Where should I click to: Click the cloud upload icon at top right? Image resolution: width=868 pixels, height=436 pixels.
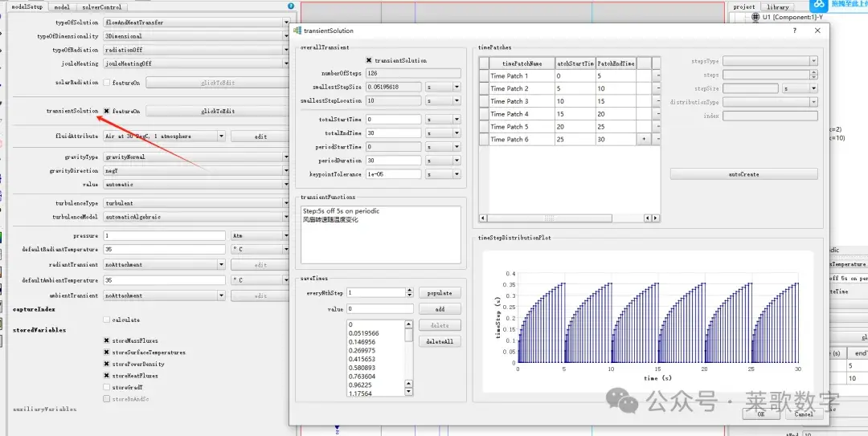pyautogui.click(x=819, y=5)
